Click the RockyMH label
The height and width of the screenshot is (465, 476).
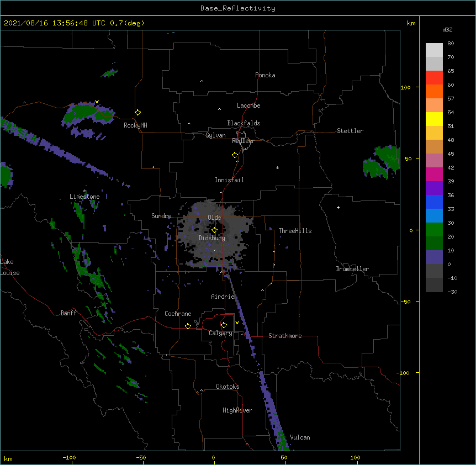pyautogui.click(x=135, y=125)
